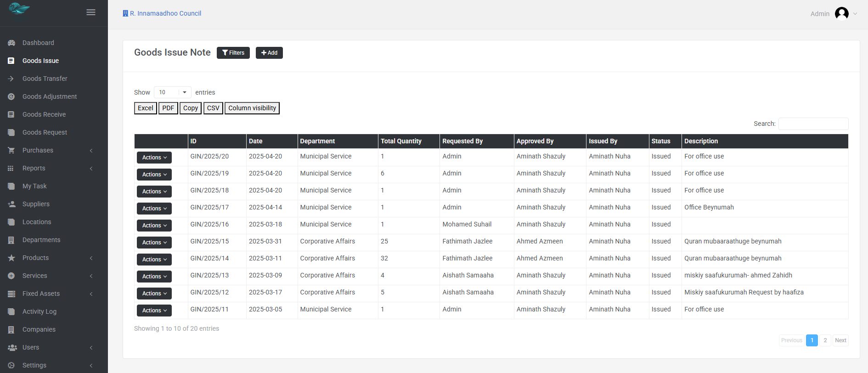This screenshot has height=373, width=868.
Task: Click the Purchases shopping cart icon
Action: click(x=11, y=150)
